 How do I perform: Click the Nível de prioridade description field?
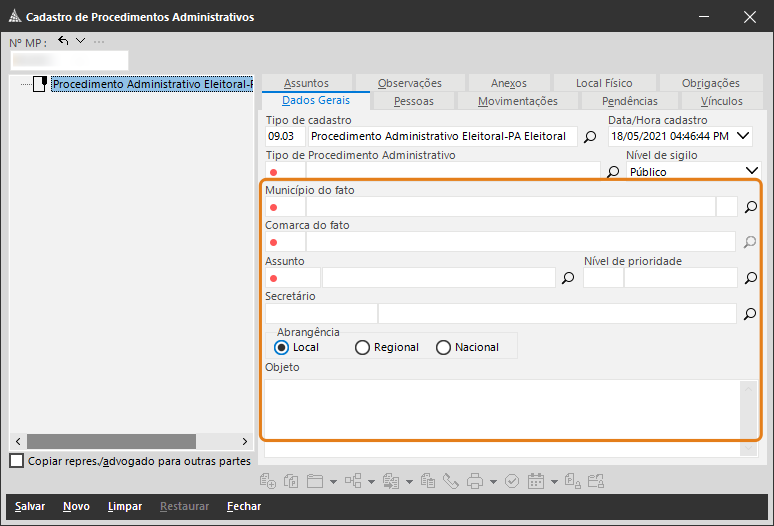(x=681, y=278)
